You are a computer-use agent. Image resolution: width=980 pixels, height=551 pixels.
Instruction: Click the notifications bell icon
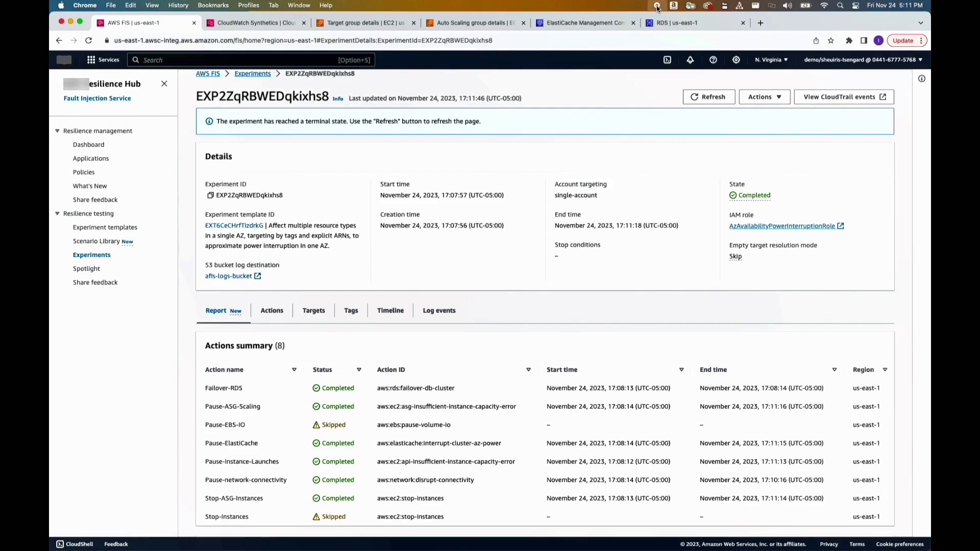[x=690, y=60]
